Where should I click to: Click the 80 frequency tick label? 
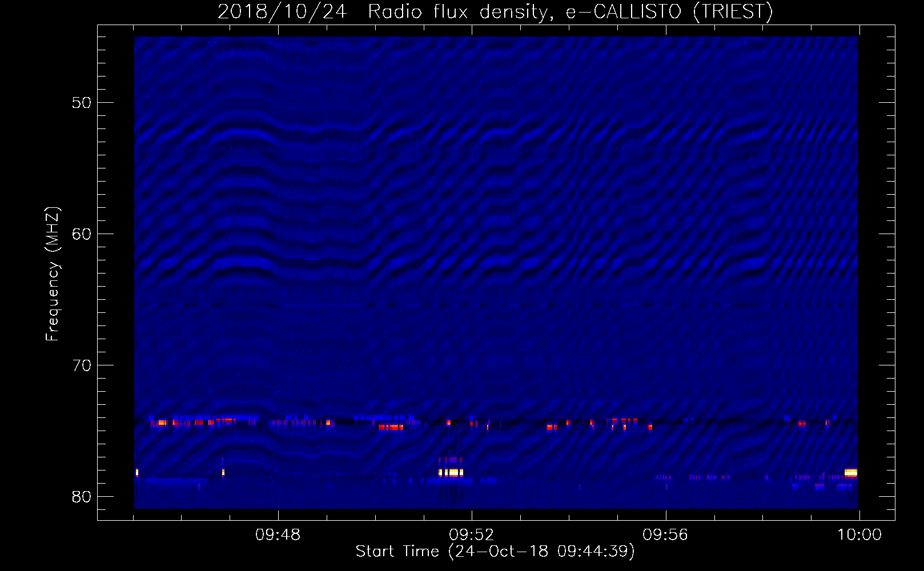[x=82, y=497]
